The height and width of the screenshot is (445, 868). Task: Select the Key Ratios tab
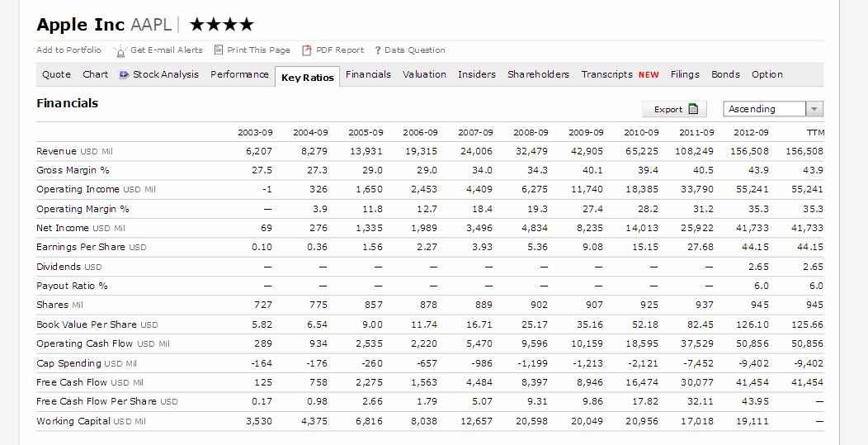[x=307, y=77]
